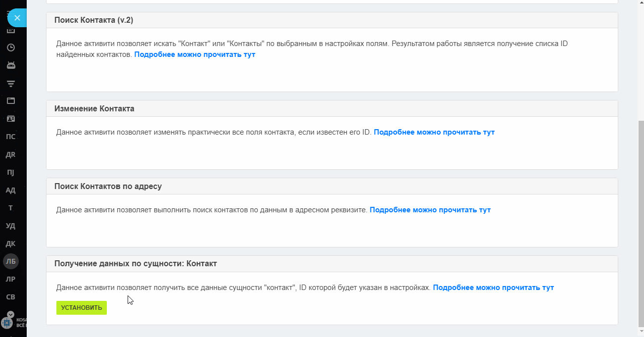Open the ДR sidebar item
Viewport: 644px width, 337px height.
pos(10,154)
